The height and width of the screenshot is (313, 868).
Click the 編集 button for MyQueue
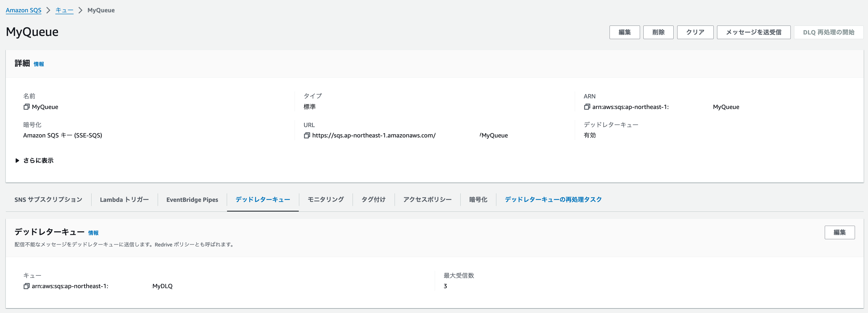click(624, 32)
